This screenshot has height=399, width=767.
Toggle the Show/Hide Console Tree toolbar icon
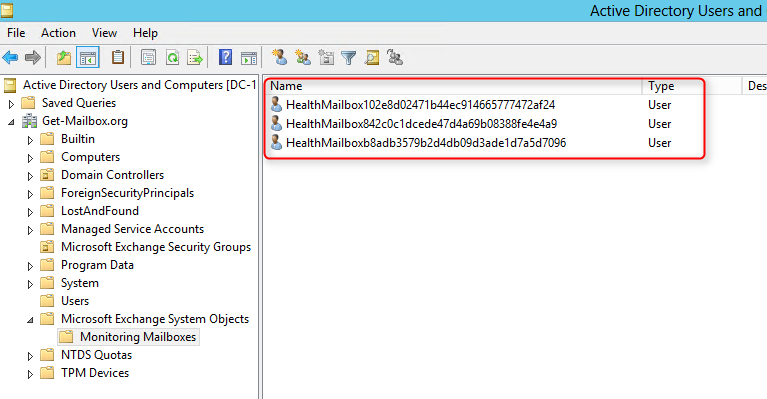88,58
